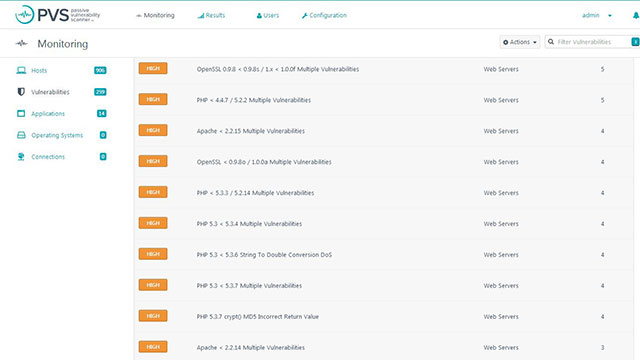Click the Monitoring page heading

pyautogui.click(x=62, y=44)
